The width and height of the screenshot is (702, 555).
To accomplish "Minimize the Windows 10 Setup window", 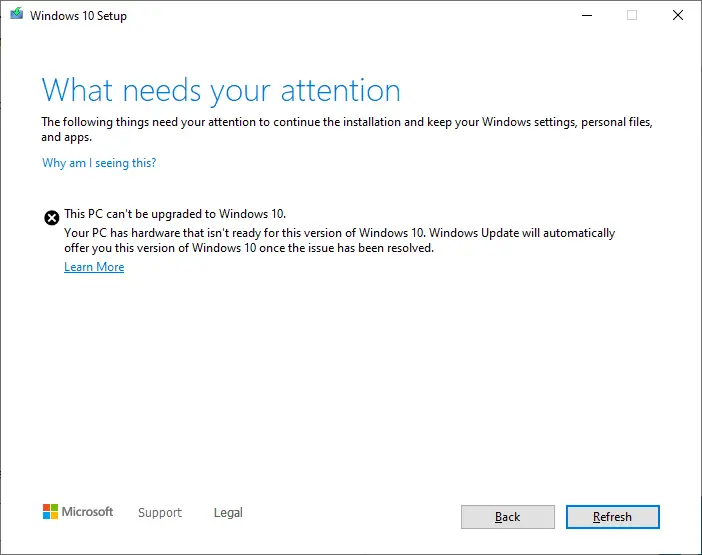I will click(x=587, y=15).
